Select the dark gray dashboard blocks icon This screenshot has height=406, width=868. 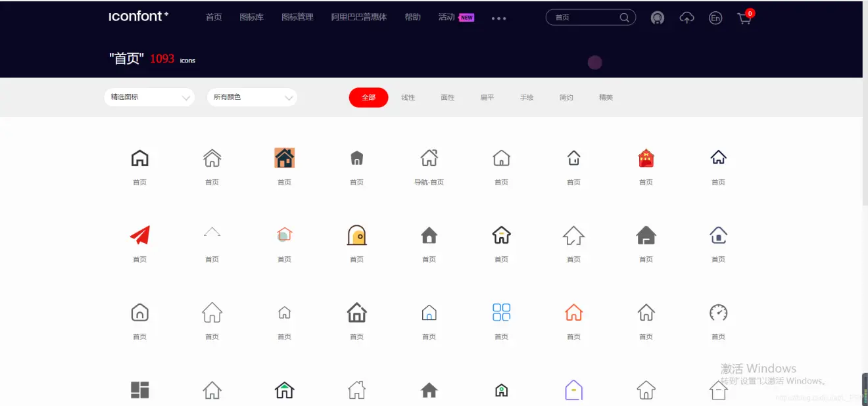[139, 390]
